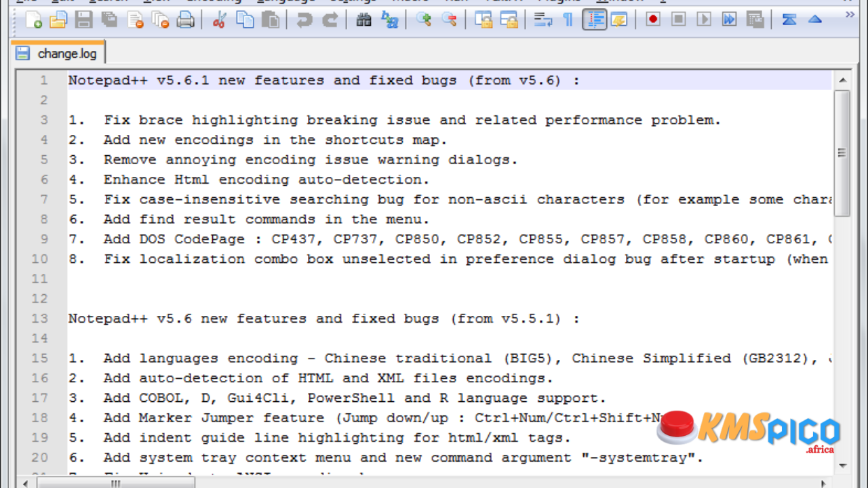Click line number 1 in the margin
Viewport: 868px width, 488px height.
tap(44, 80)
